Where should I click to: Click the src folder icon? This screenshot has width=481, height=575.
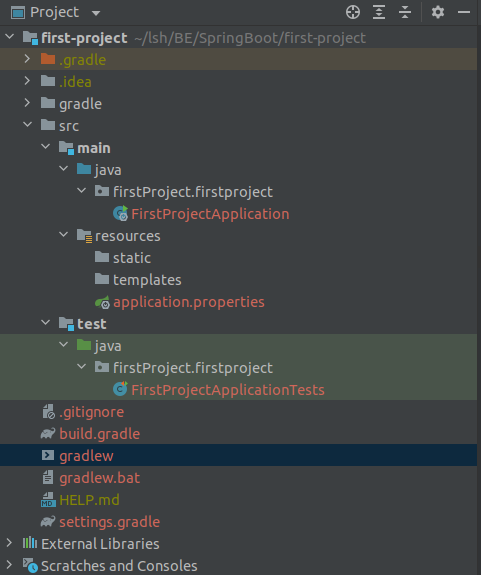[48, 125]
